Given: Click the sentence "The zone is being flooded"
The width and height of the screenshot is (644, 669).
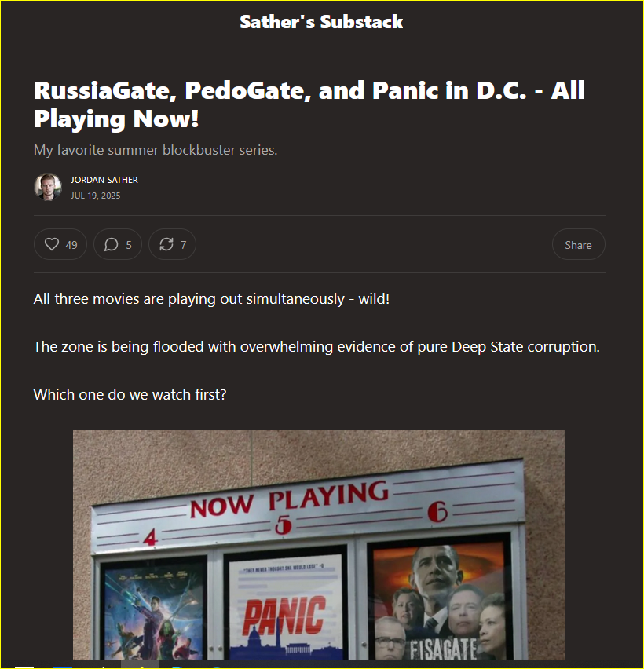Looking at the screenshot, I should click(x=317, y=346).
